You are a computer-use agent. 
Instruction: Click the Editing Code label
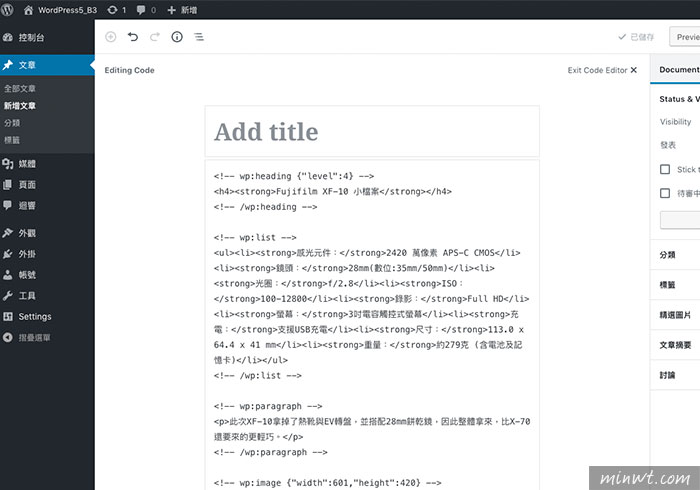[129, 70]
